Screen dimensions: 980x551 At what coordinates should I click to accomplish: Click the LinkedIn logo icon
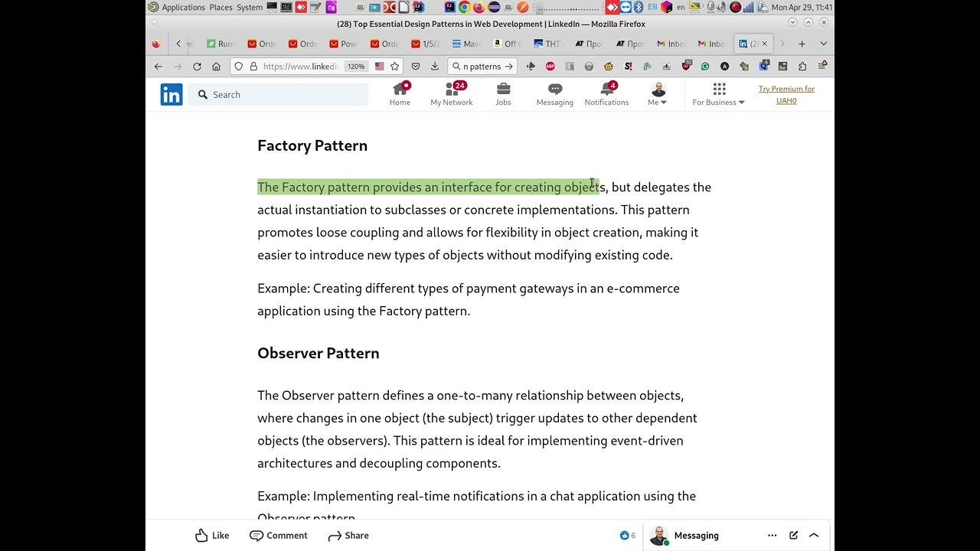(171, 94)
